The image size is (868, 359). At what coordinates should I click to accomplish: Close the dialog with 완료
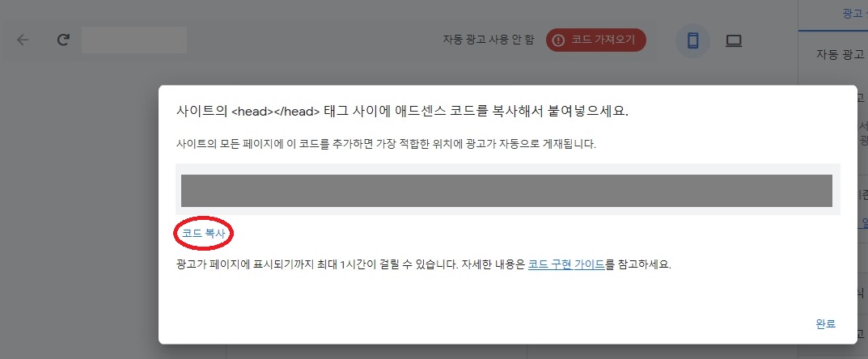point(825,324)
